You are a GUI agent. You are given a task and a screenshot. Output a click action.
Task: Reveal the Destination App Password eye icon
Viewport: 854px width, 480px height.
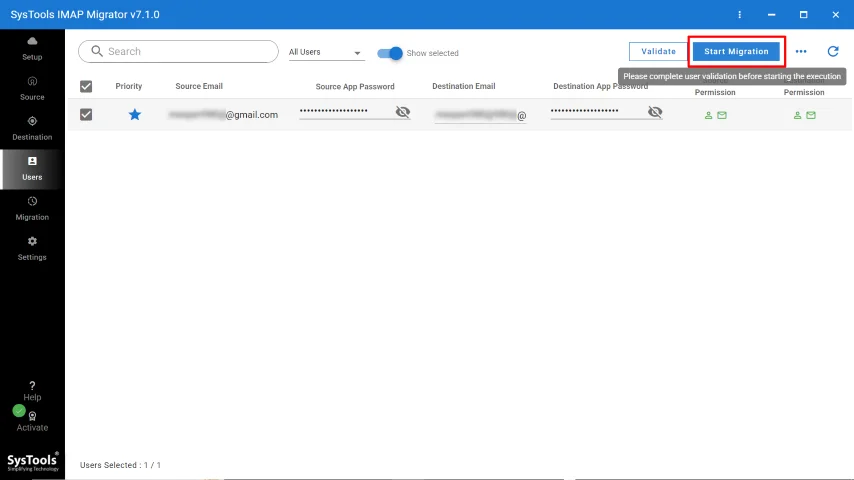(655, 112)
